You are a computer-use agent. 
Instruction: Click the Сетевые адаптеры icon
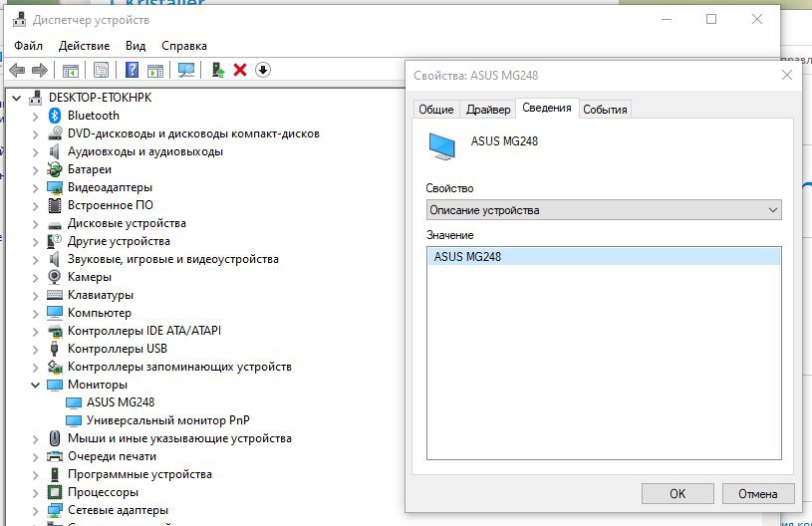click(55, 510)
